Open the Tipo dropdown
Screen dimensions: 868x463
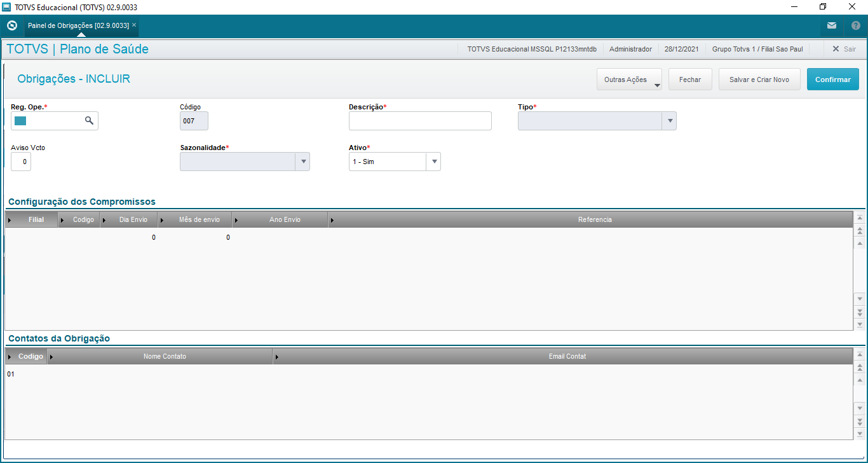668,121
